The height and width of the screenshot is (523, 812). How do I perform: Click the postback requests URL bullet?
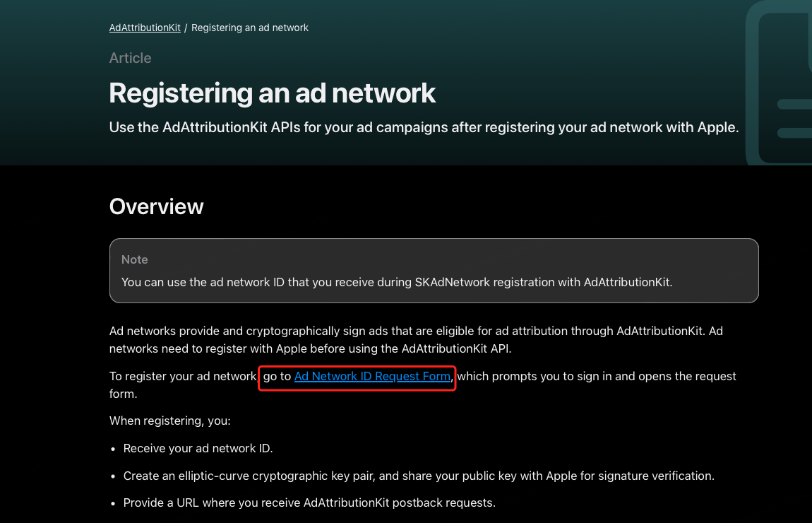point(309,503)
